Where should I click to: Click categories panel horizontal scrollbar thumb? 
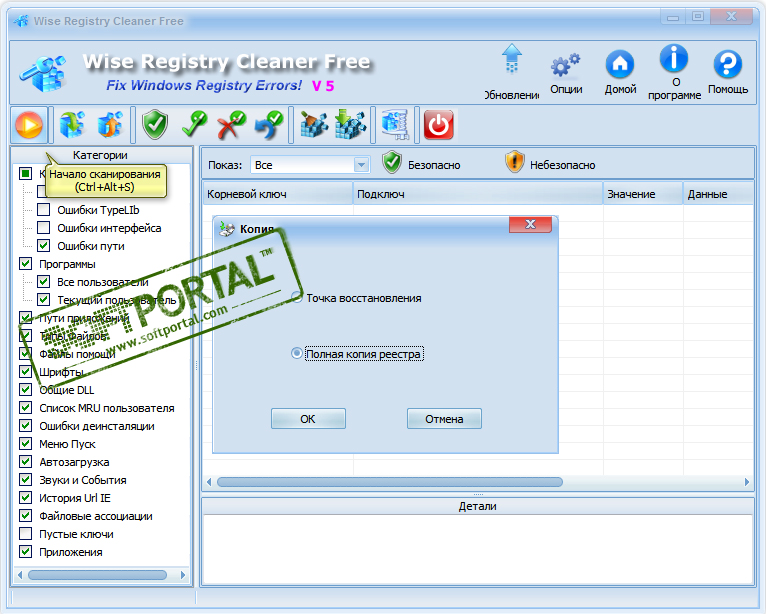tap(97, 575)
